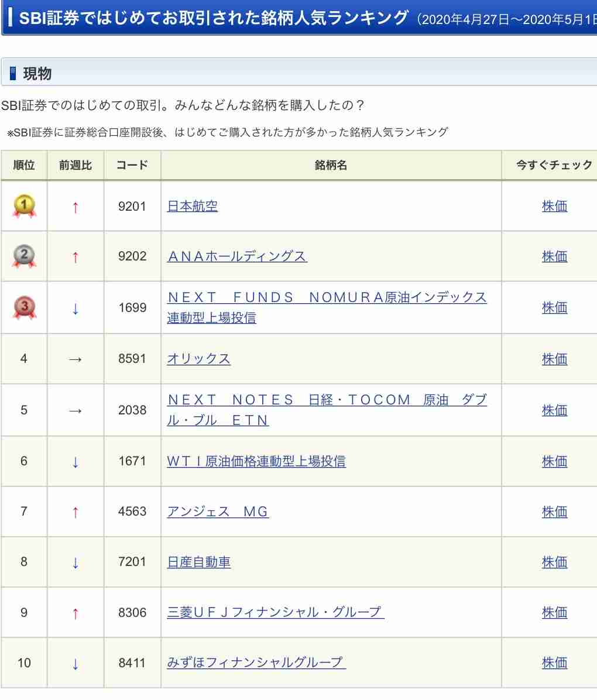Click the down arrow for 日産自動車
Screen dimensions: 597x700
[x=76, y=563]
